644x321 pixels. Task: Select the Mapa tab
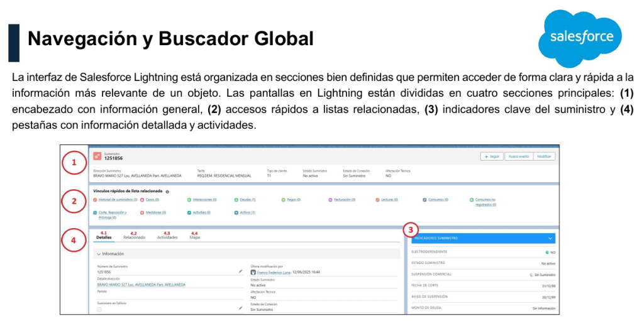tap(194, 238)
